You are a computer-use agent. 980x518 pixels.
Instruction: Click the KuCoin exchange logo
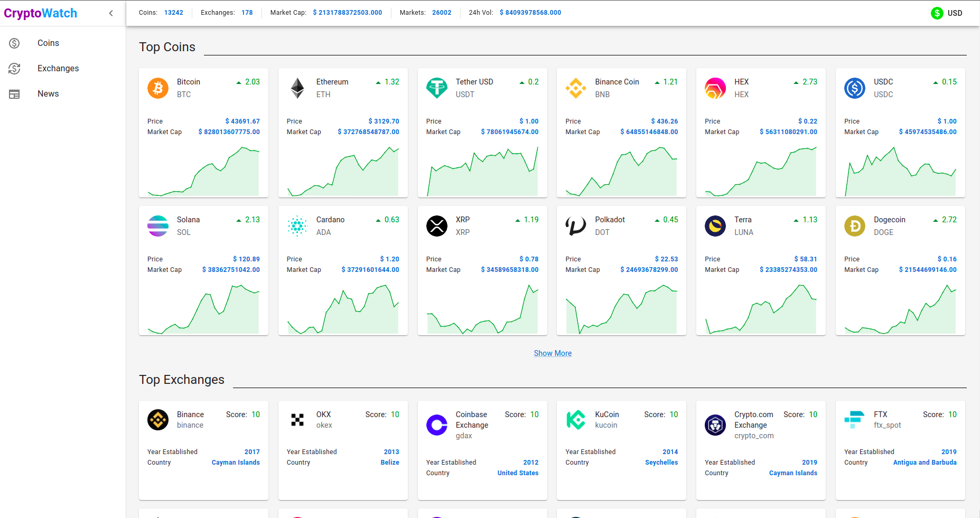point(576,420)
